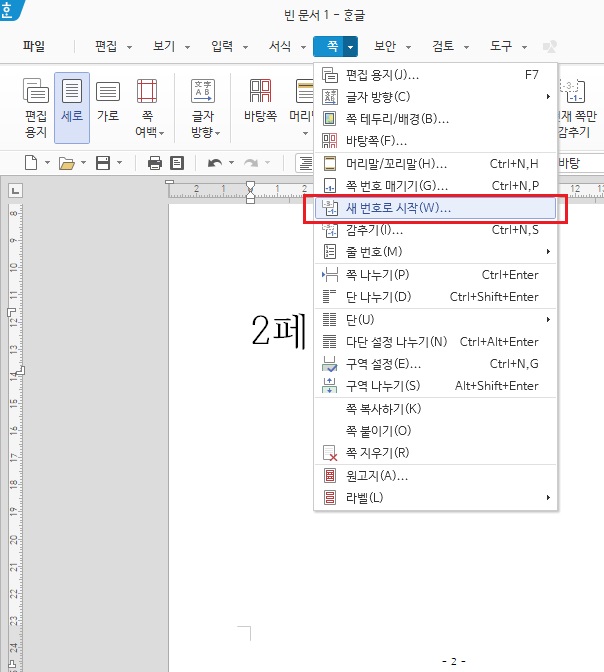
Task: Click the 쪽 menu tab
Action: point(329,46)
